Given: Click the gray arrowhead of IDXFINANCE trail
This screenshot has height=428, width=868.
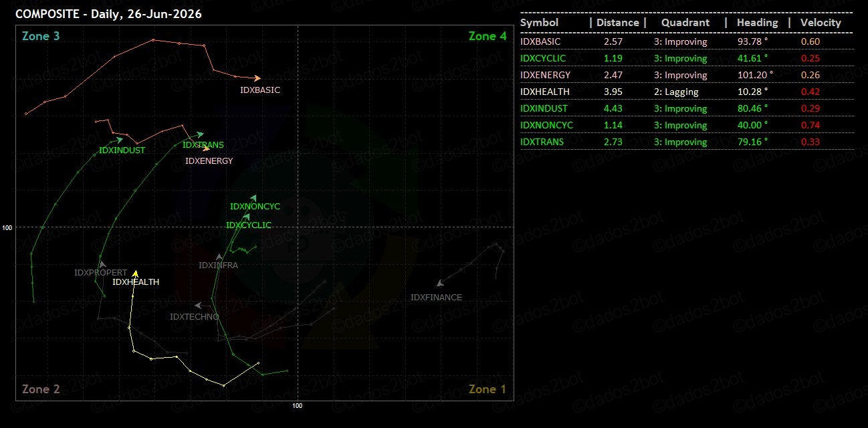Looking at the screenshot, I should click(x=439, y=284).
